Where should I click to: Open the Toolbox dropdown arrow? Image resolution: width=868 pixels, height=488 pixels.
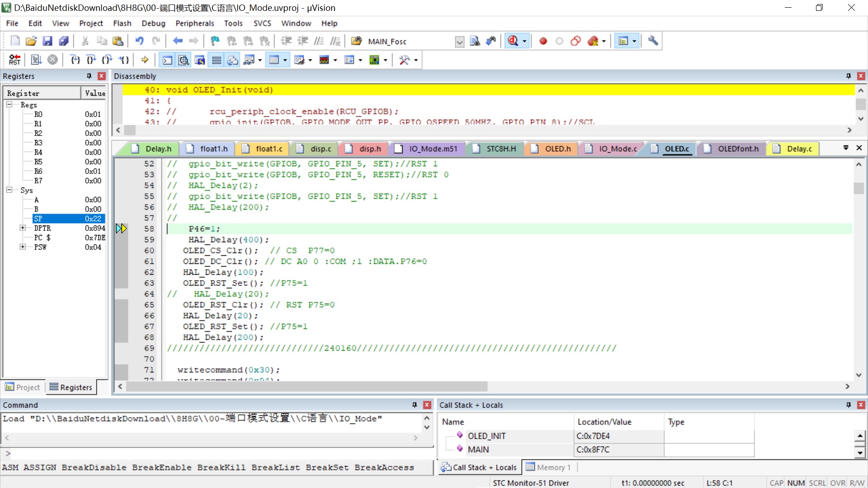[x=416, y=60]
